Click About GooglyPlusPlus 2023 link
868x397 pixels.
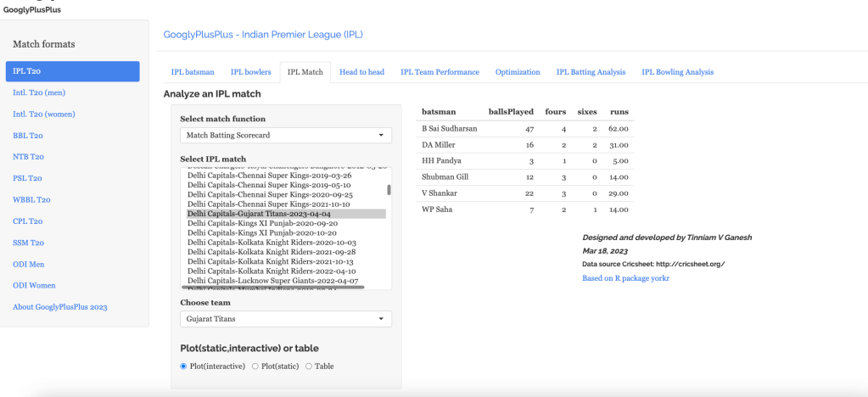tap(60, 307)
